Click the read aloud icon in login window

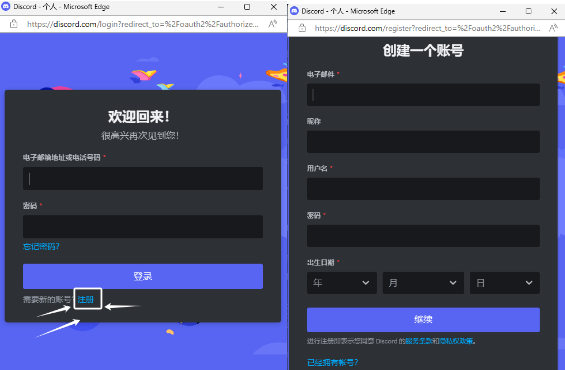tap(273, 24)
